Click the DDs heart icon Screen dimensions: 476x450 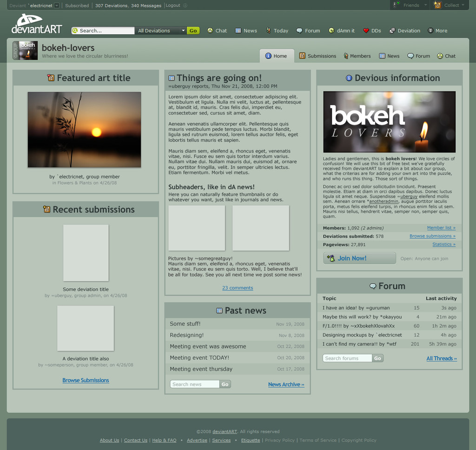(x=366, y=30)
